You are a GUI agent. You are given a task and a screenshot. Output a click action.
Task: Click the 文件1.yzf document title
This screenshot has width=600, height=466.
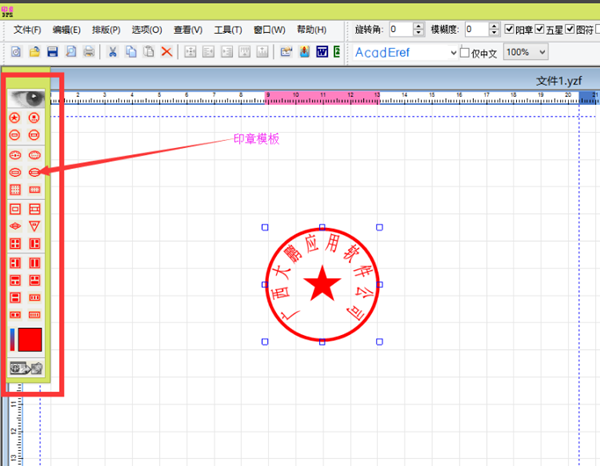tap(559, 81)
